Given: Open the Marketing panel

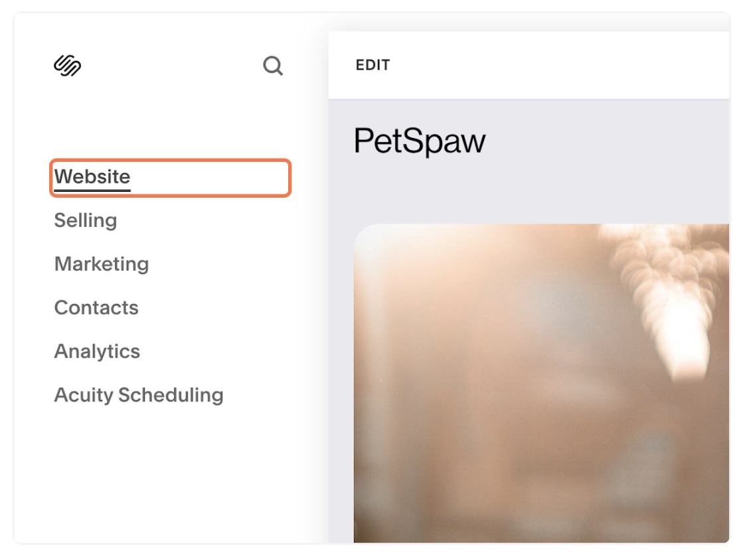Looking at the screenshot, I should click(102, 264).
